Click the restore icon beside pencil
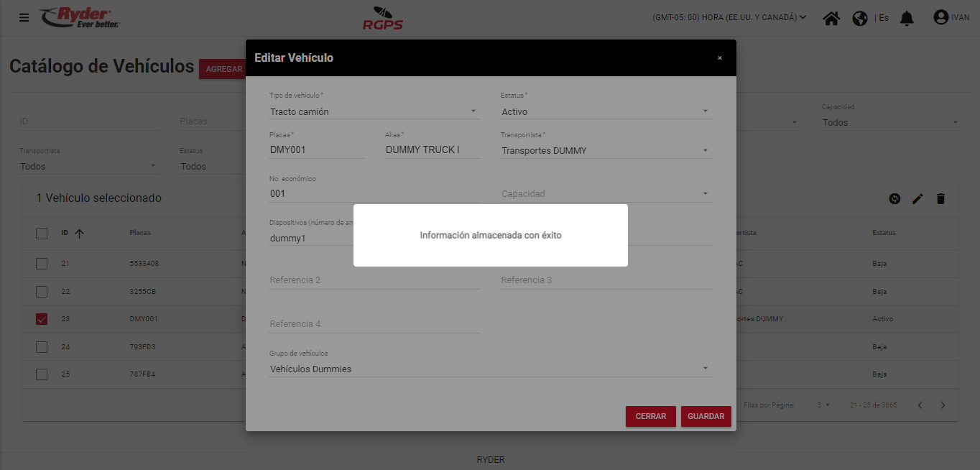 pyautogui.click(x=895, y=199)
